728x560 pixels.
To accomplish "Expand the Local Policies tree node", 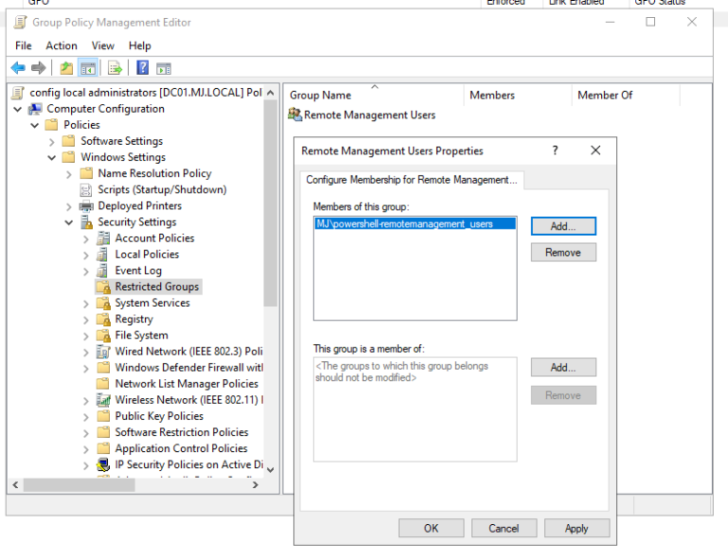I will [86, 255].
